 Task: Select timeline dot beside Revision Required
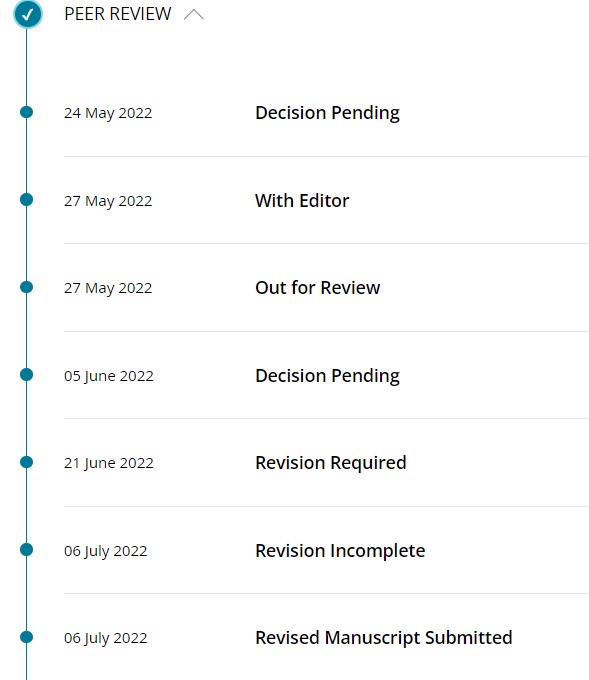pyautogui.click(x=26, y=462)
